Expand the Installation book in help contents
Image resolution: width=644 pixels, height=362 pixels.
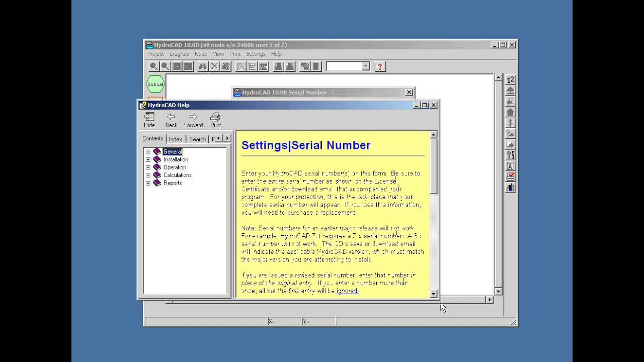click(148, 160)
